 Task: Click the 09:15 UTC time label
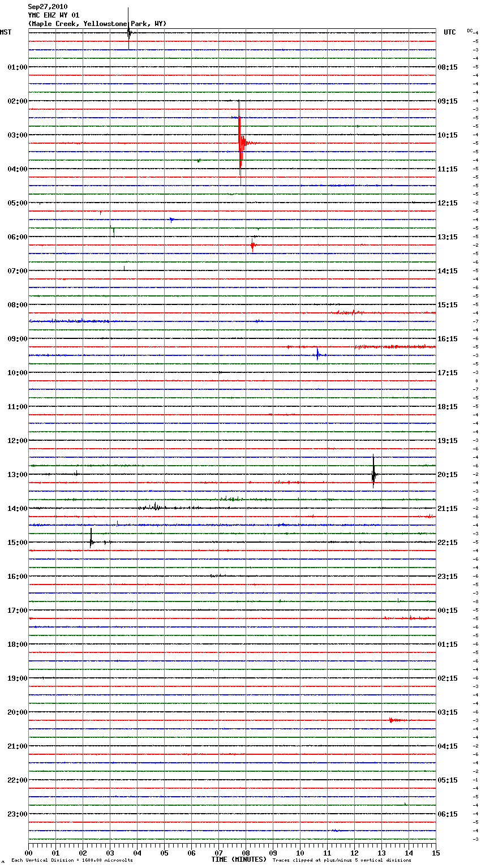(448, 101)
